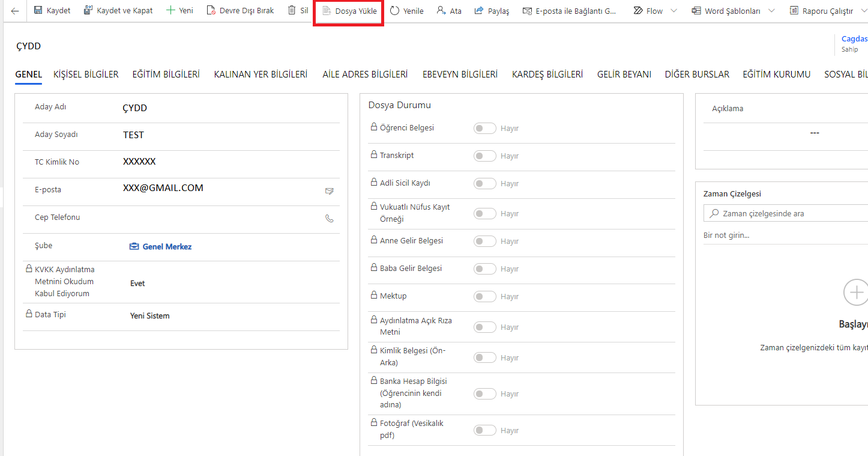
Task: Open the GELİR BEYANI tab
Action: tap(624, 74)
